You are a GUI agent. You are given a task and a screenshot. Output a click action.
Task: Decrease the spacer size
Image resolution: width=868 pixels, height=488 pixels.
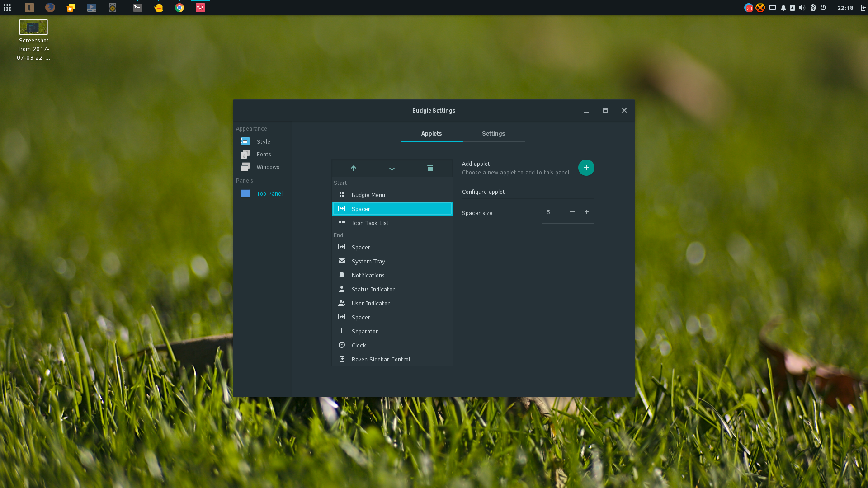pyautogui.click(x=572, y=212)
